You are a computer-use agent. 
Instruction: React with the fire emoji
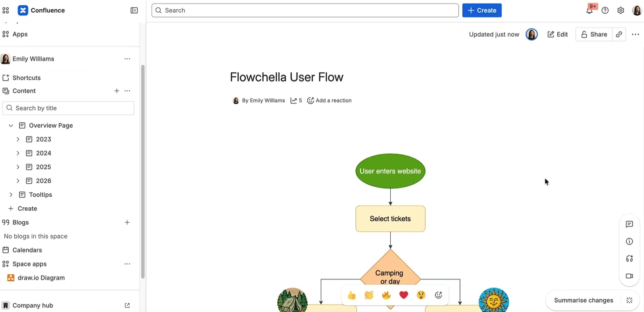386,295
